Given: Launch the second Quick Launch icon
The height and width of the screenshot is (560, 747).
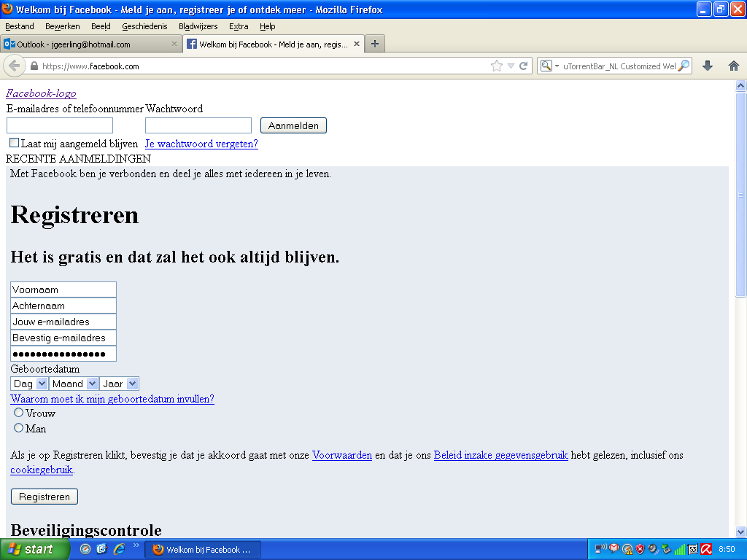Looking at the screenshot, I should click(x=102, y=549).
